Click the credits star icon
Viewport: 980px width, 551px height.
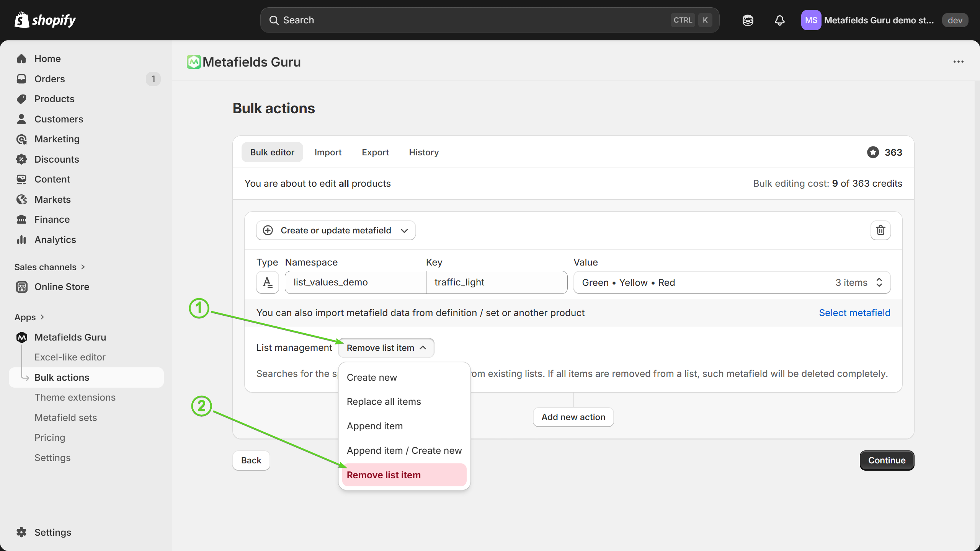(873, 152)
